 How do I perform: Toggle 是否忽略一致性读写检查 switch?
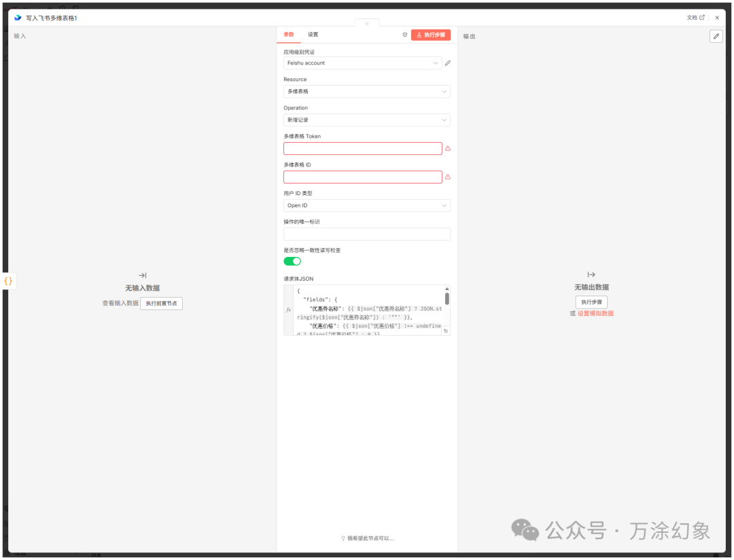[x=292, y=261]
